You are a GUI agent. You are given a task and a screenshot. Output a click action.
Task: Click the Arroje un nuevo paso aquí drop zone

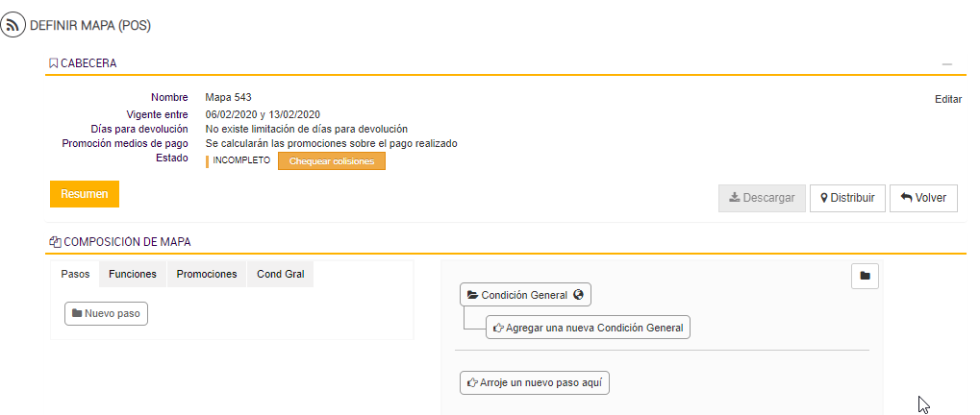click(535, 382)
